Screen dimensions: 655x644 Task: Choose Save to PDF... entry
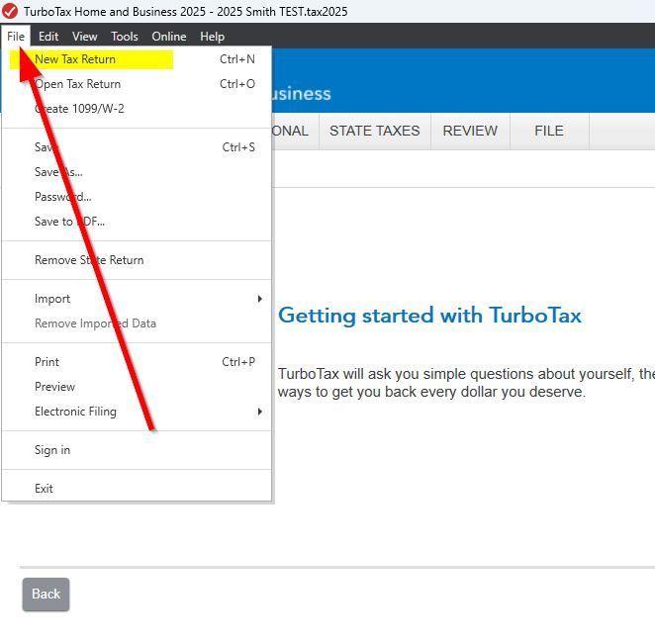(69, 222)
